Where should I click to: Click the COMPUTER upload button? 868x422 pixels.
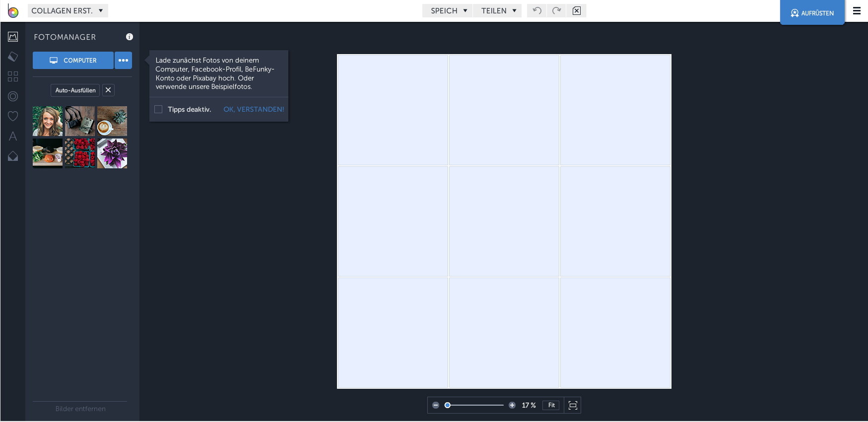tap(73, 60)
